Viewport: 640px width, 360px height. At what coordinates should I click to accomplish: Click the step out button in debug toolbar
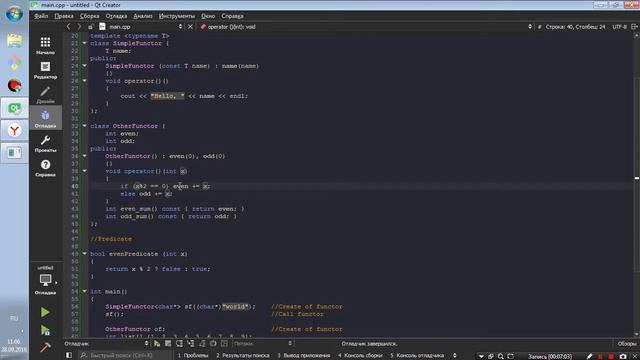[202, 344]
